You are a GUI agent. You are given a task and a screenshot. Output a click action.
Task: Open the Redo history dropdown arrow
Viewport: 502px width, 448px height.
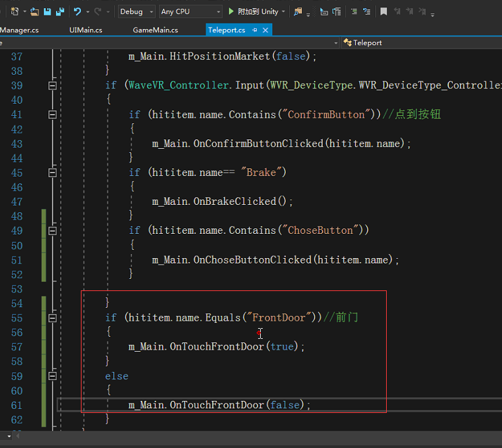108,12
